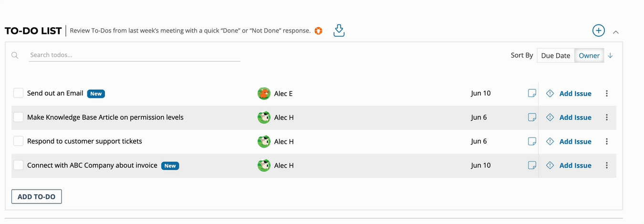The width and height of the screenshot is (644, 224).
Task: Click Add Issue for Make Knowledge Base Article
Action: click(575, 117)
